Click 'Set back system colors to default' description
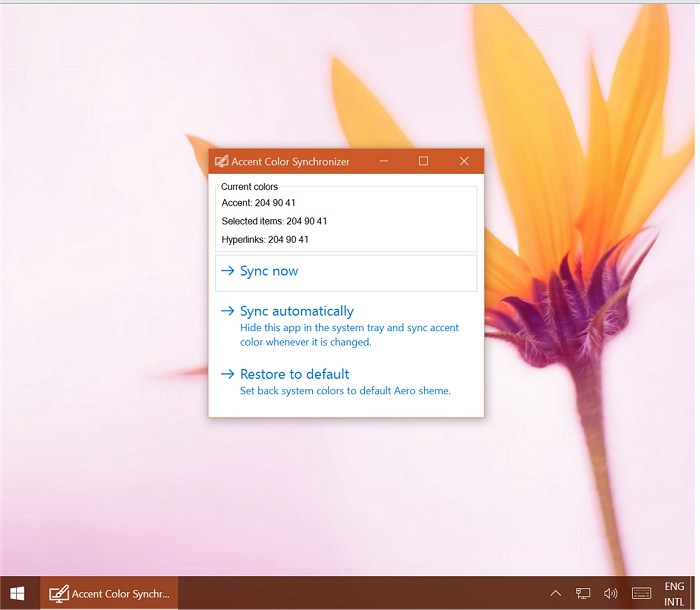 coord(345,391)
